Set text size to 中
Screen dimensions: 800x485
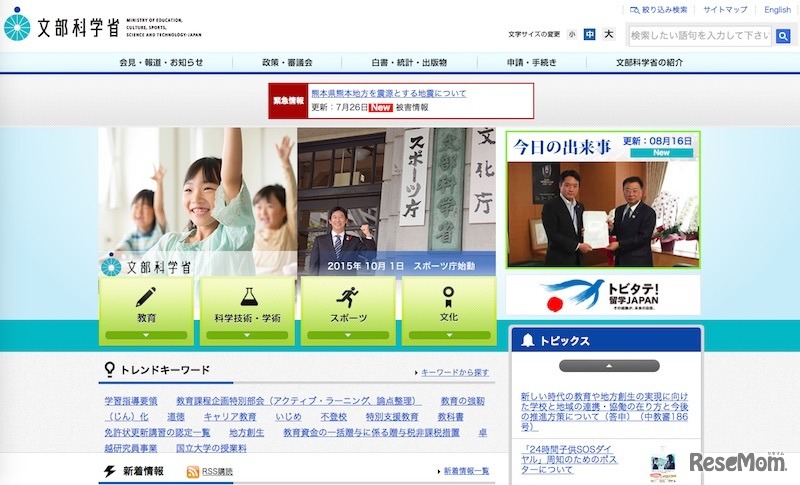tap(589, 34)
